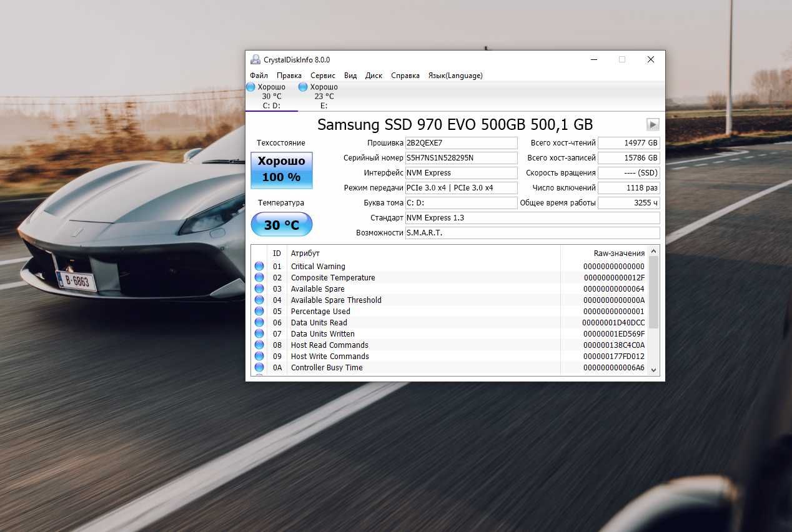Screen dimensions: 792x532
Task: Click status orb for Available Spare row
Action: (259, 289)
